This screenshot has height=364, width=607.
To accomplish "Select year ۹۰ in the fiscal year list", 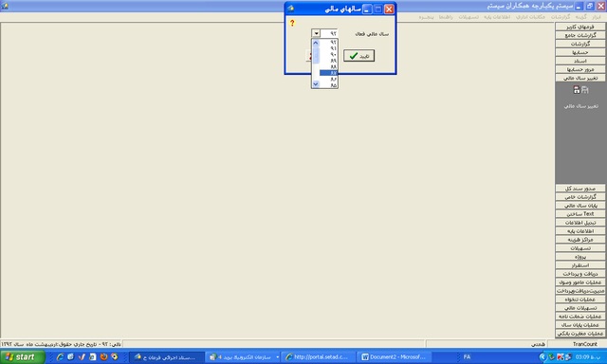I will tap(329, 55).
